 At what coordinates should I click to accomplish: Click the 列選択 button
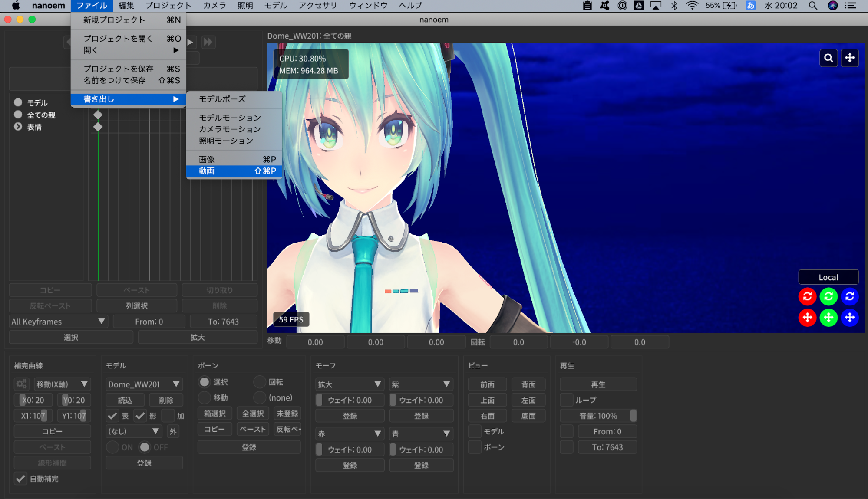[x=137, y=306]
